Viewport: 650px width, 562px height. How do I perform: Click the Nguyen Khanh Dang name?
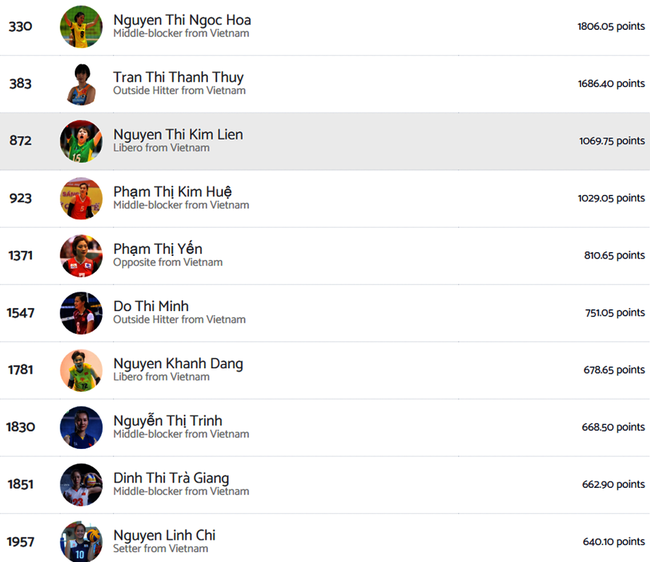(178, 363)
